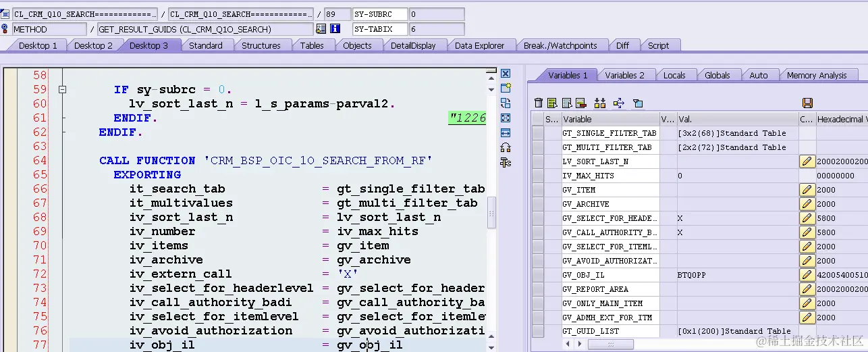Click the Swap/Replace Tool icon beside the editor

[x=505, y=103]
